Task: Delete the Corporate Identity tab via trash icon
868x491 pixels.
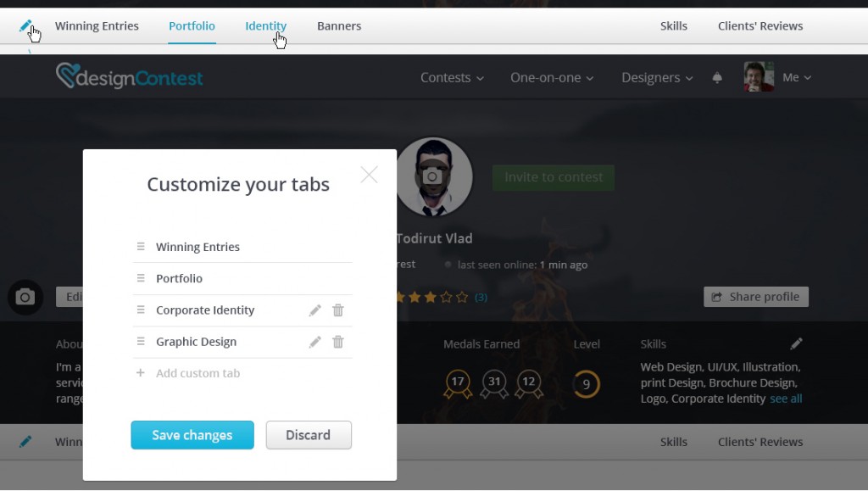Action: 338,310
